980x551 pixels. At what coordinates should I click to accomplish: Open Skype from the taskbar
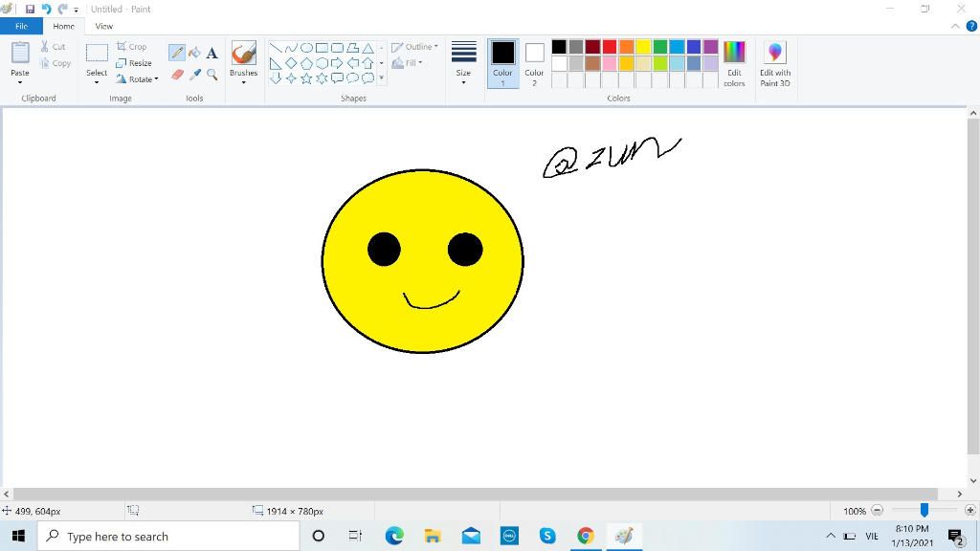click(547, 536)
